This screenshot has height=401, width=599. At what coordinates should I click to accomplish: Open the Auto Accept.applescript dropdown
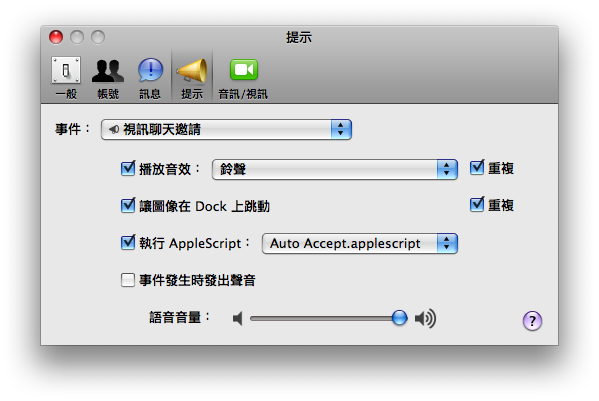pyautogui.click(x=360, y=243)
